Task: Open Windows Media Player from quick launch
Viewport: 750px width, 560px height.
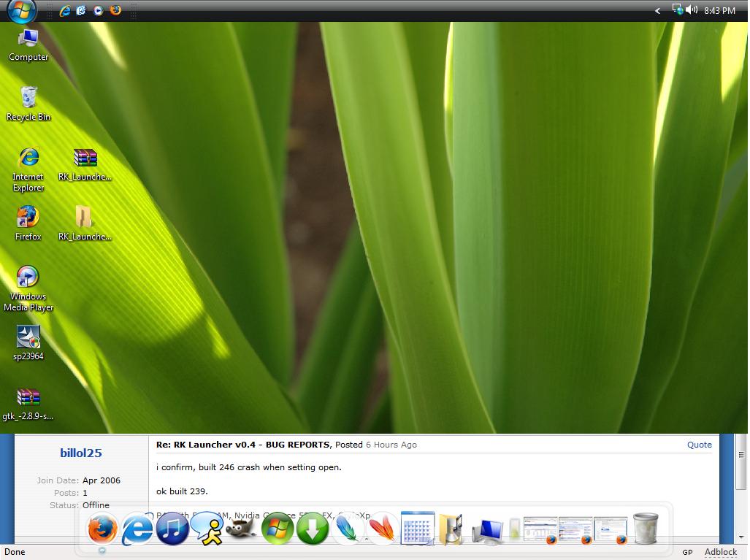Action: [x=99, y=10]
